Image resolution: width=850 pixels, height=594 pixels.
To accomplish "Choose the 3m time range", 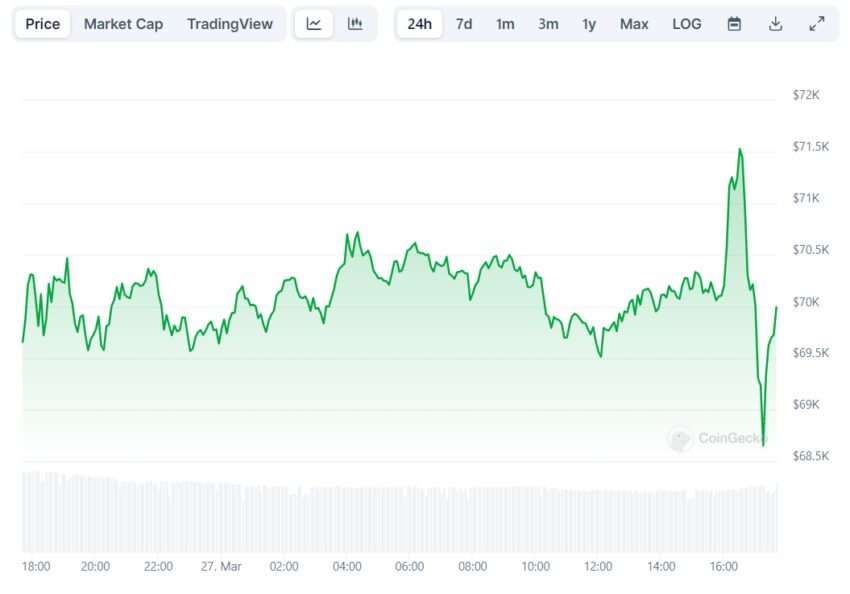I will click(x=548, y=24).
